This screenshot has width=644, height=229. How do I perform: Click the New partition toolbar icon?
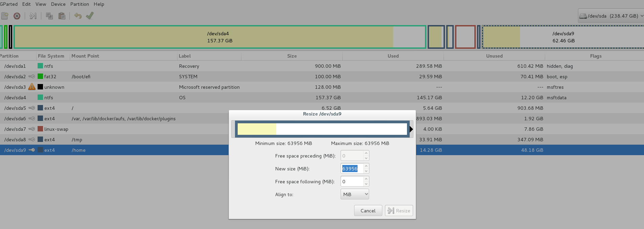(5, 16)
